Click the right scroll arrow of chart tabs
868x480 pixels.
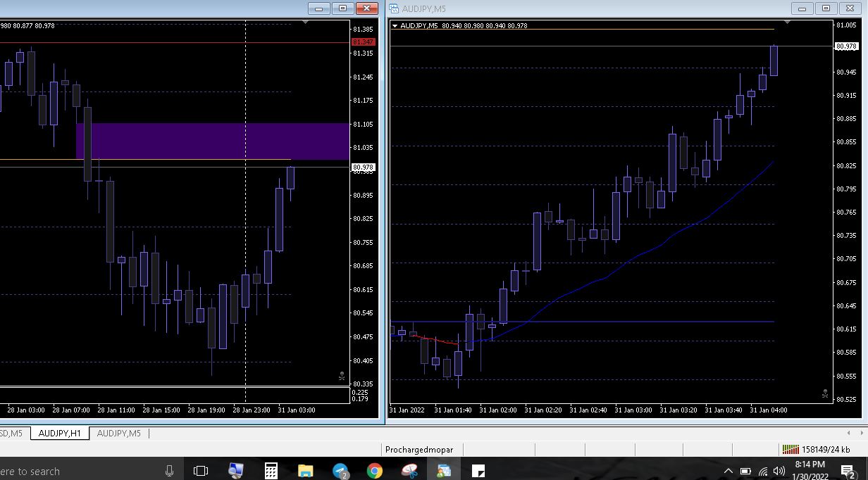(860, 433)
